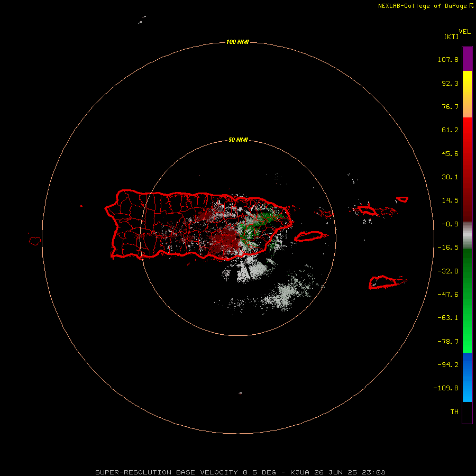
Task: Click the 100 NMI range ring label
Action: click(237, 42)
